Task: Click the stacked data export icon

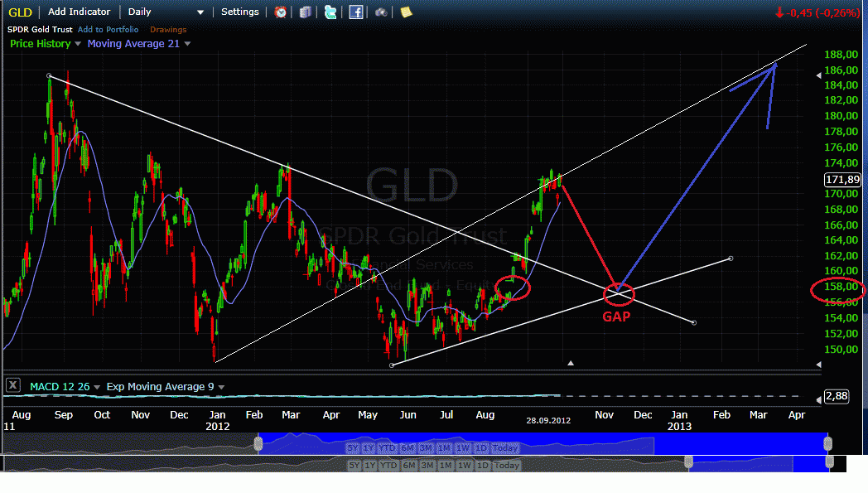Action: click(305, 12)
